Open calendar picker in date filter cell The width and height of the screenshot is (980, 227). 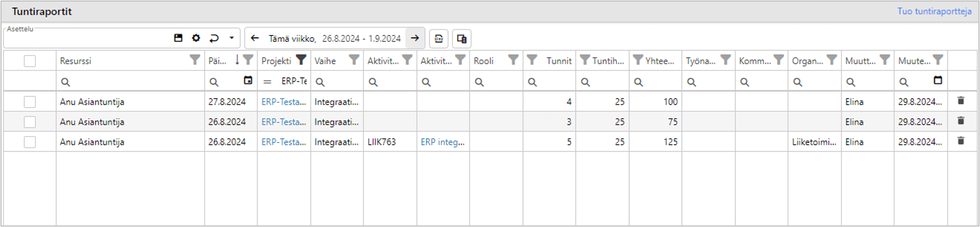248,81
